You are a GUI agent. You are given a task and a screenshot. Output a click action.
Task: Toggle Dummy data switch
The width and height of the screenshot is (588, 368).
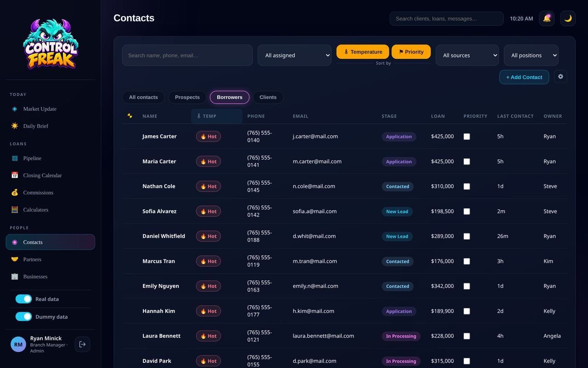point(23,316)
